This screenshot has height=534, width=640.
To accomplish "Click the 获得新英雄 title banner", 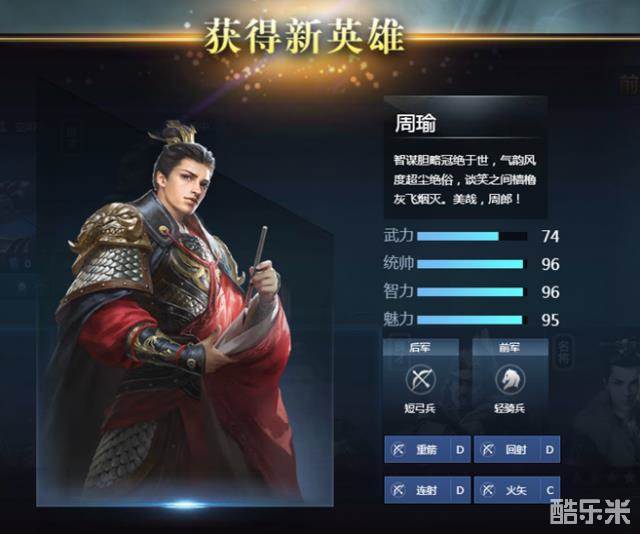I will [x=304, y=37].
